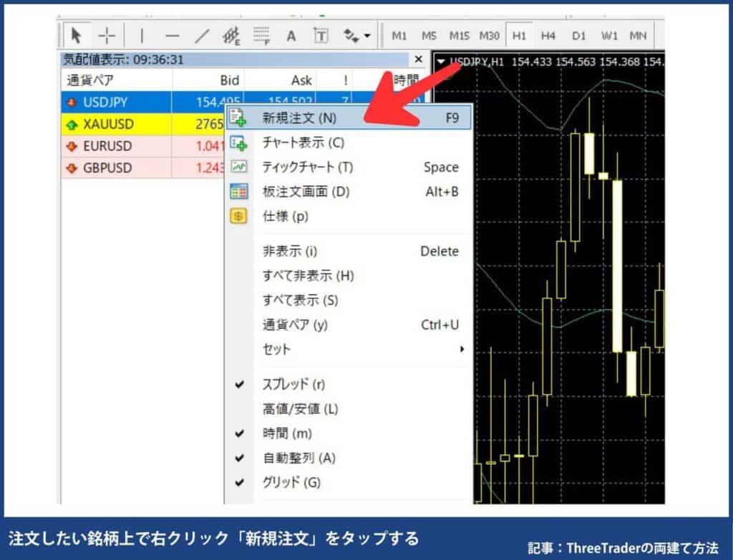Click the '!' spread column header
Image resolution: width=733 pixels, height=560 pixels.
point(334,80)
